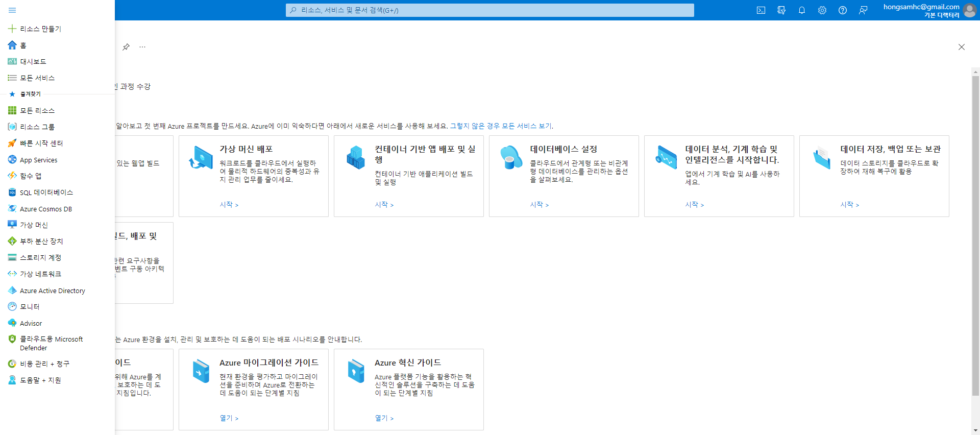Open the help question mark icon

point(843,10)
